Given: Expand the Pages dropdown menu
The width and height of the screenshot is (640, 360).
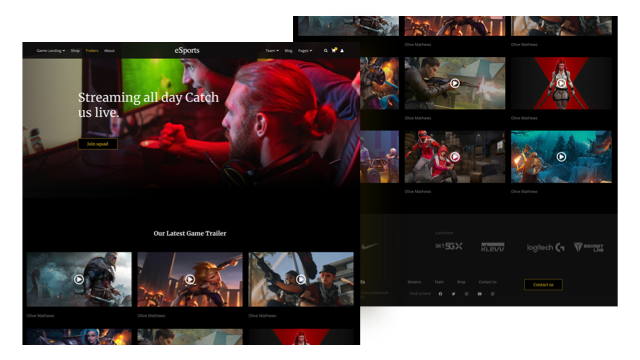Looking at the screenshot, I should [x=305, y=51].
